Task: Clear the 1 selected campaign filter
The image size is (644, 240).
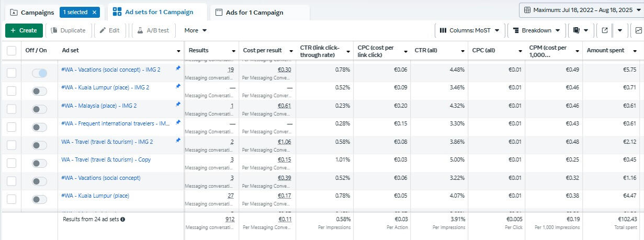Action: pos(94,12)
